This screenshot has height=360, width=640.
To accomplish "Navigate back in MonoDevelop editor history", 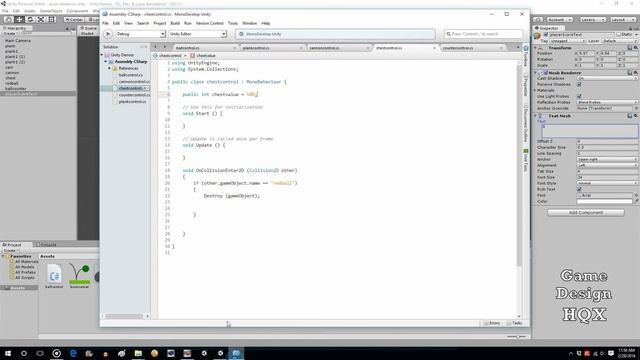I will point(156,47).
